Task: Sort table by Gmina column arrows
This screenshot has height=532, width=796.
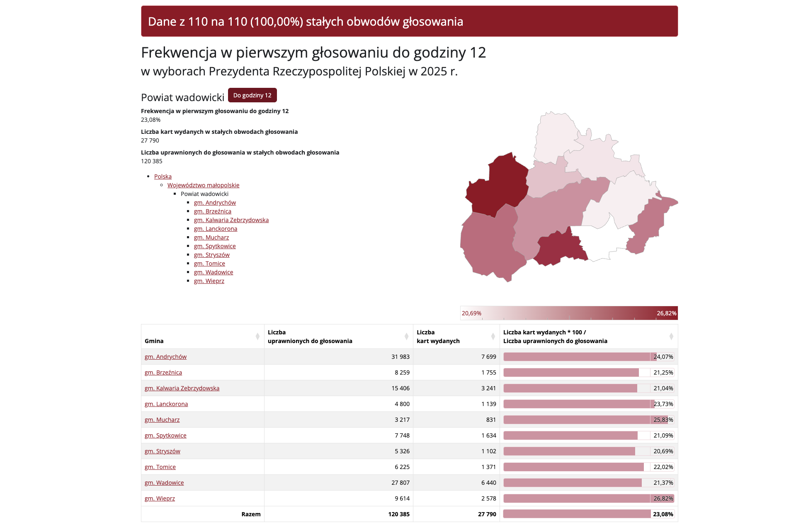Action: pyautogui.click(x=257, y=336)
